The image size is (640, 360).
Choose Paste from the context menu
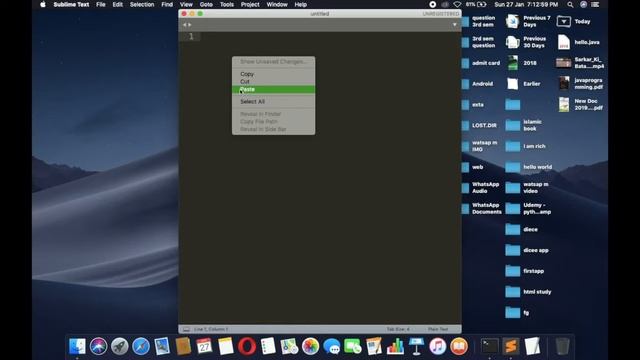coord(273,89)
